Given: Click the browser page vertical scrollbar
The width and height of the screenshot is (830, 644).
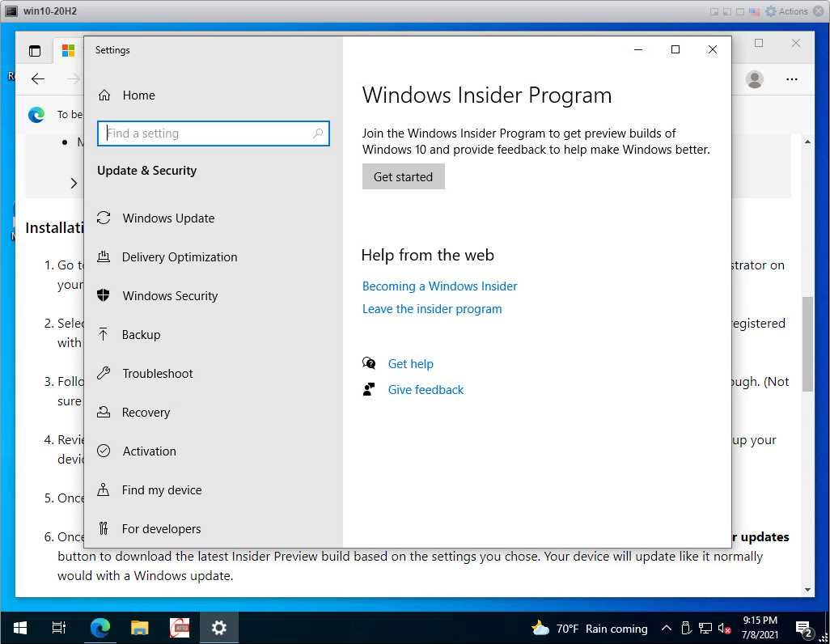Looking at the screenshot, I should (807, 344).
